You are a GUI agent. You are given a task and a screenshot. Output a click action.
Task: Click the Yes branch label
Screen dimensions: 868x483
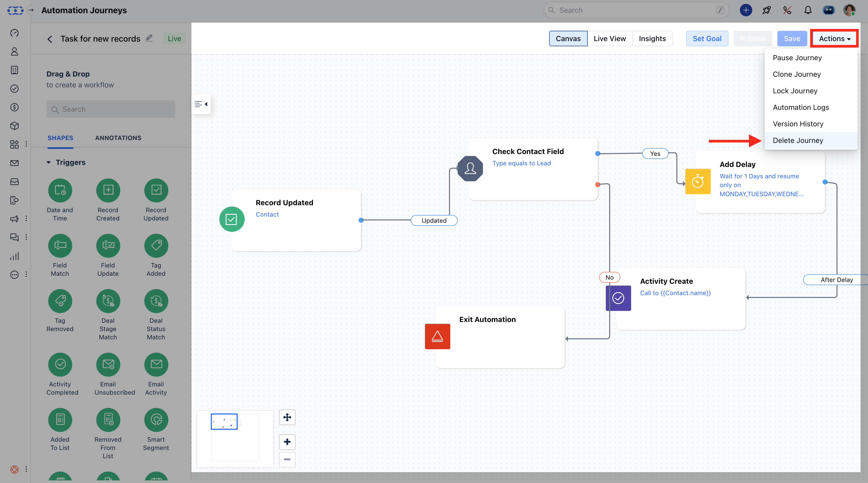[655, 154]
